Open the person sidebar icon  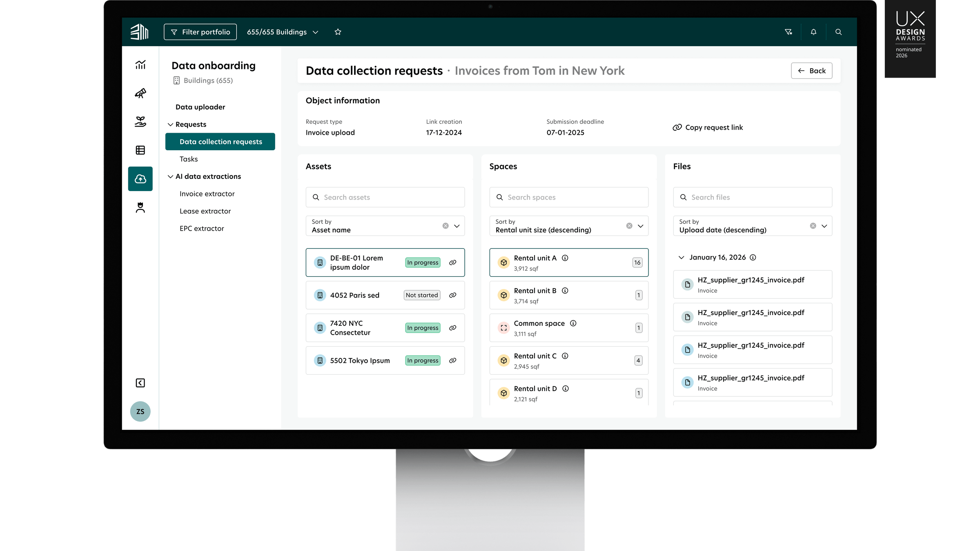[x=140, y=207]
